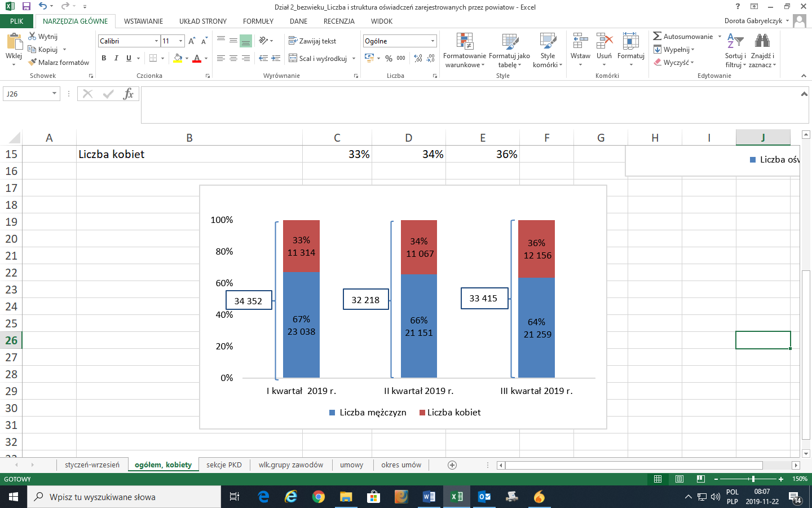Click the cell borders icon
Image resolution: width=812 pixels, height=508 pixels.
click(153, 58)
